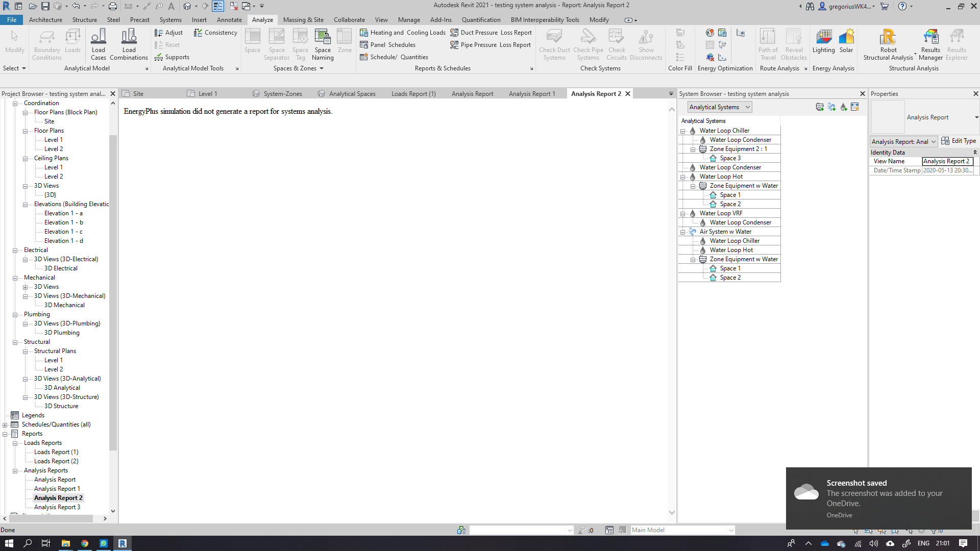The width and height of the screenshot is (980, 551).
Task: Open the File menu
Action: coord(12,20)
